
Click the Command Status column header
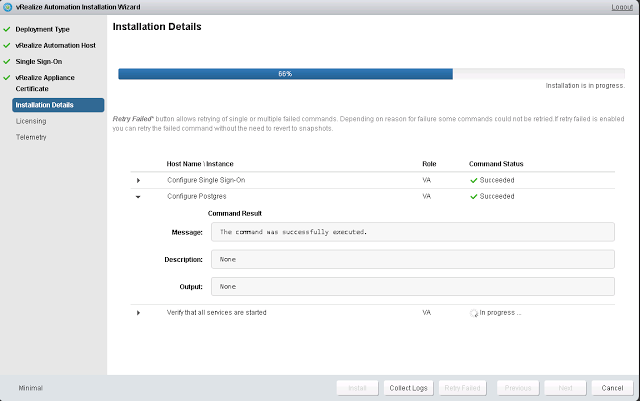[x=496, y=164]
